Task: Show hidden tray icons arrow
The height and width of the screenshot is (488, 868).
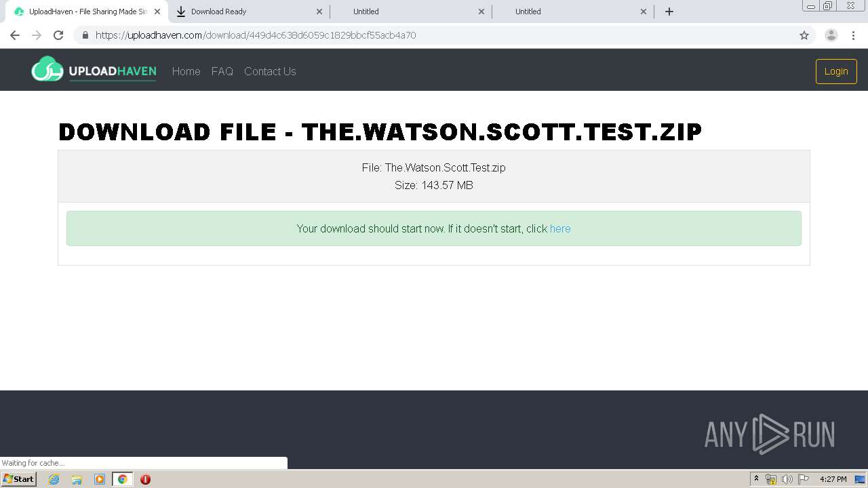Action: [x=756, y=479]
